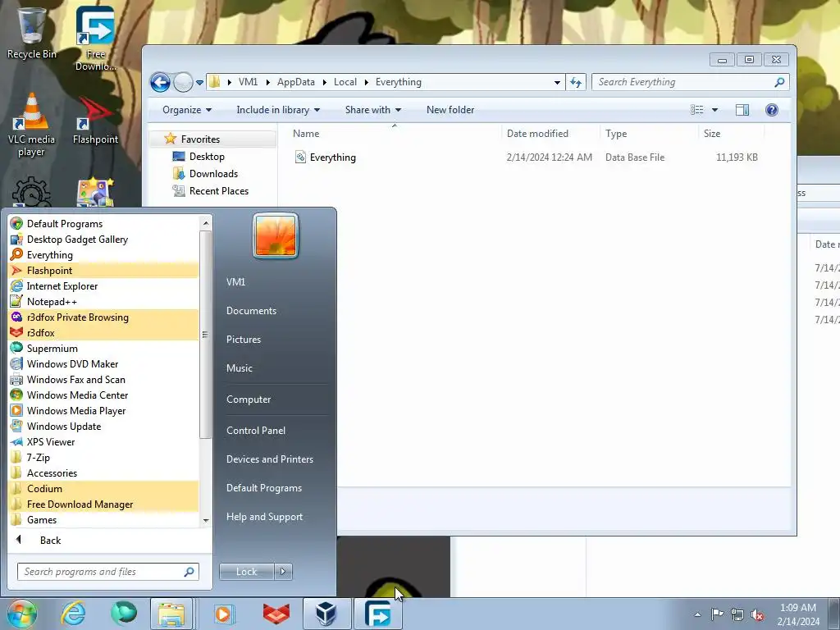840x630 pixels.
Task: Open view options dropdown arrow
Action: [714, 110]
